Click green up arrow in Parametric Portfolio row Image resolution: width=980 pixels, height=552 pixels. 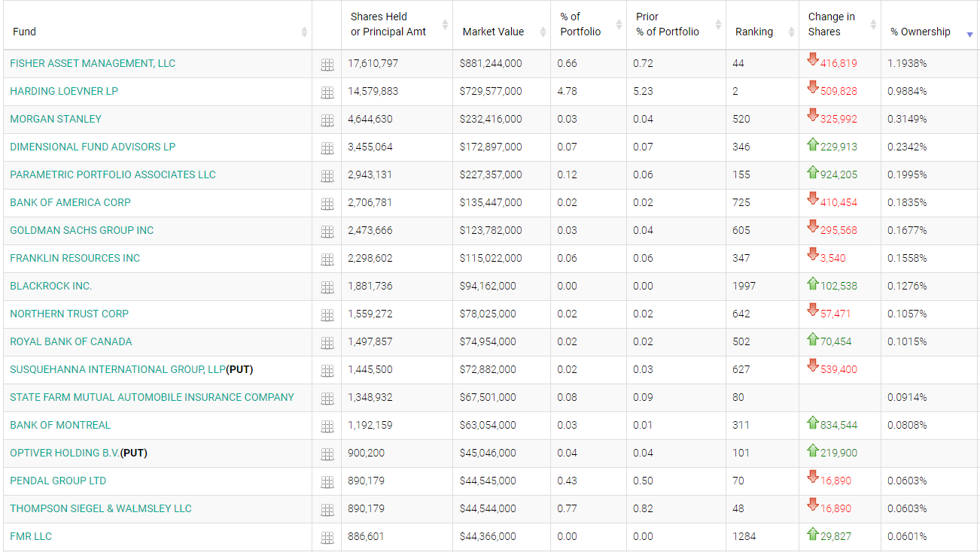pyautogui.click(x=812, y=171)
